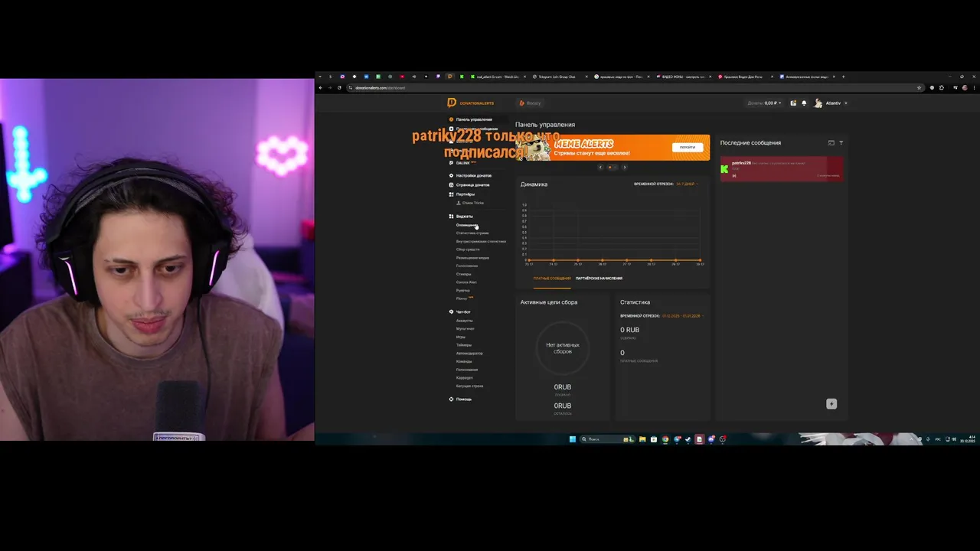Open a new browser tab
This screenshot has height=551, width=980.
click(x=843, y=77)
